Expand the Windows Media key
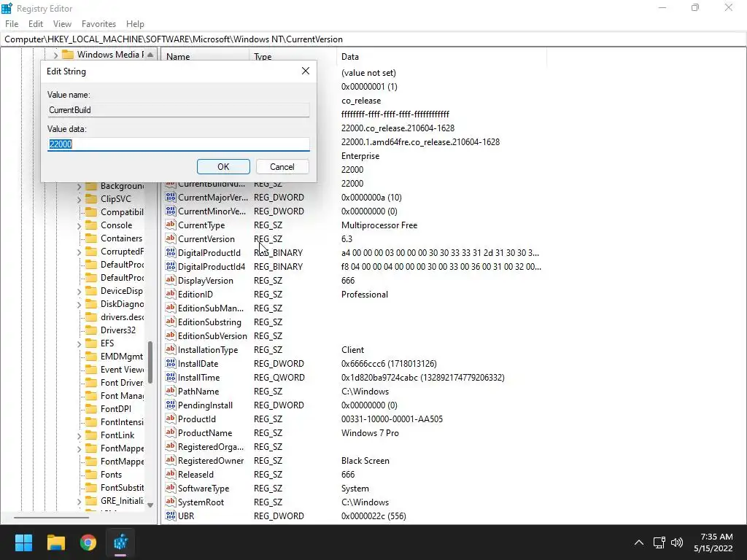 [x=55, y=55]
